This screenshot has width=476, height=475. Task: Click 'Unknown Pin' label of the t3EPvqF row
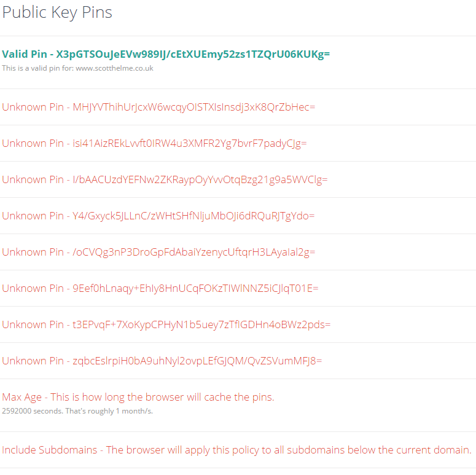click(33, 324)
